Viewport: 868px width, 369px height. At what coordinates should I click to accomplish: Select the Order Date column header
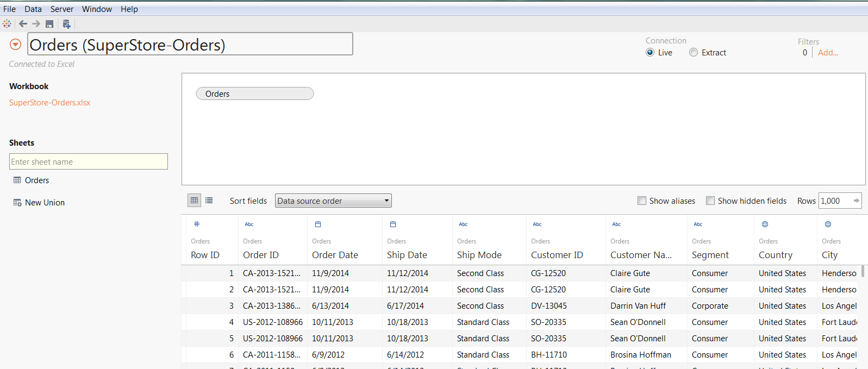pyautogui.click(x=335, y=255)
